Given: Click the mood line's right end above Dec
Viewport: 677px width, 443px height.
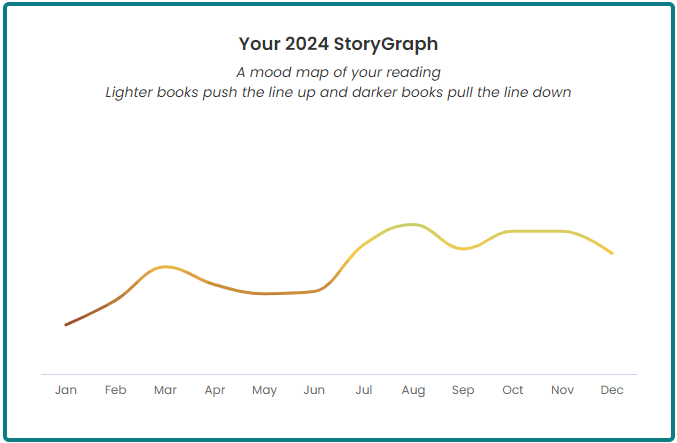Looking at the screenshot, I should pyautogui.click(x=611, y=253).
